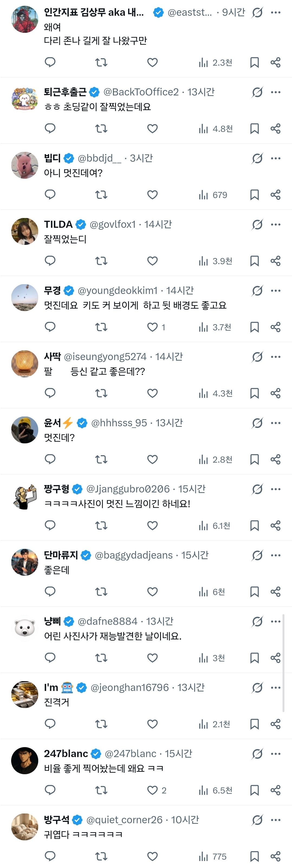Image resolution: width=292 pixels, height=868 pixels.
Task: Share the I'm 🤖 tweet saying 진격거
Action: [x=275, y=724]
